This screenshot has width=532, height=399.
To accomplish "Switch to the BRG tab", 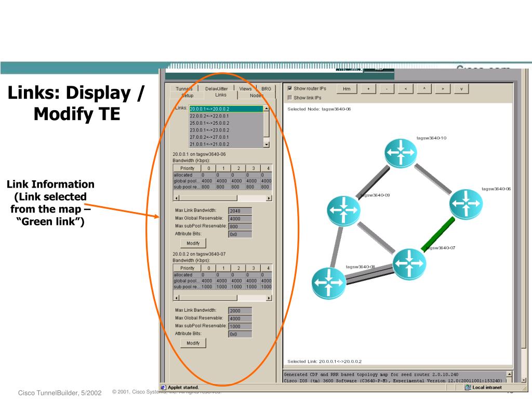I will click(267, 88).
